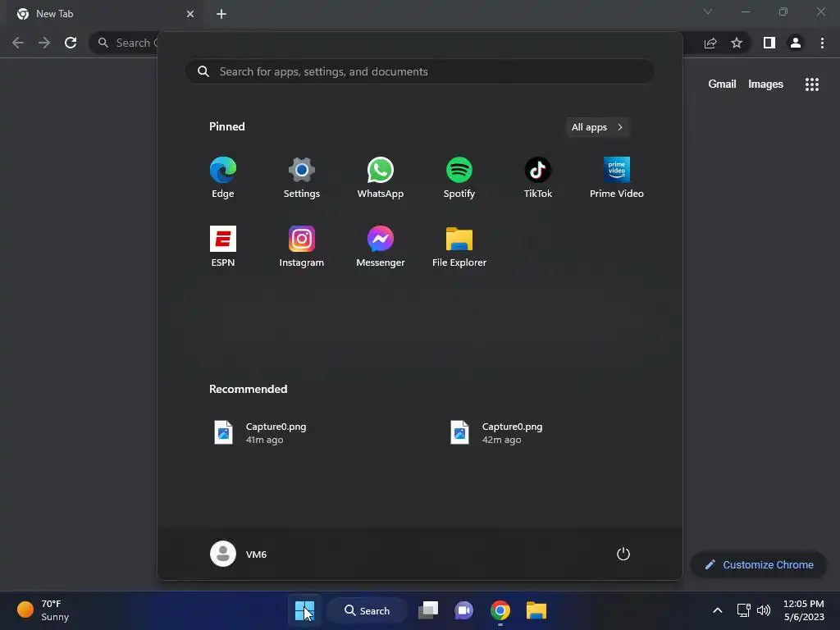Viewport: 840px width, 630px height.
Task: Open Gmail link on New Tab page
Action: 722,84
